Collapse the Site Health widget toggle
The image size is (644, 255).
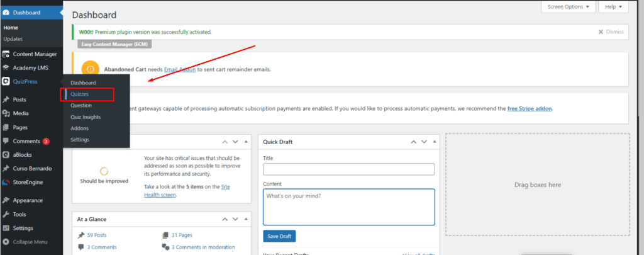246,142
